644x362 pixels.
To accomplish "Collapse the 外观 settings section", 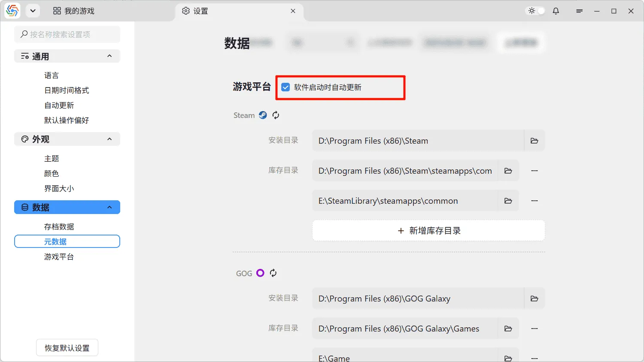I will 109,139.
